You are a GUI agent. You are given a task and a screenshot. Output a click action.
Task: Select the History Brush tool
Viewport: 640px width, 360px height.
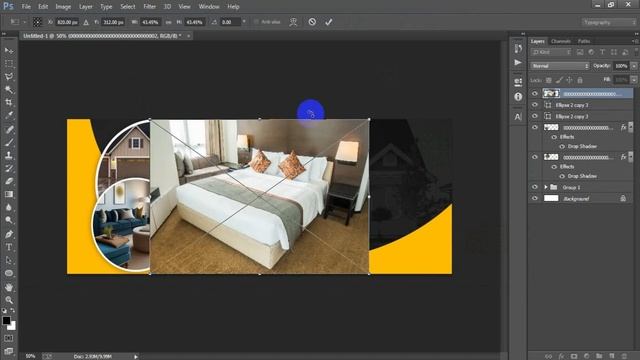click(9, 169)
